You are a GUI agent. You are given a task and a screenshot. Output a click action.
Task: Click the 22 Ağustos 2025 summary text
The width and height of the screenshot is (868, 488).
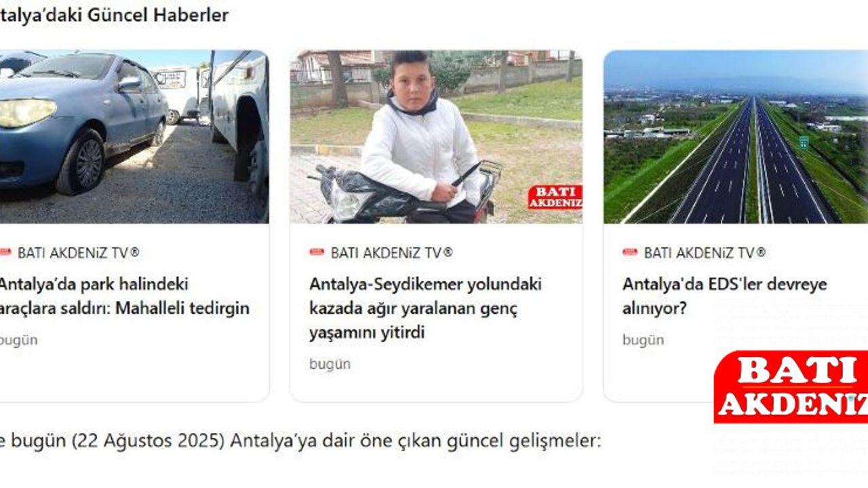(x=300, y=441)
